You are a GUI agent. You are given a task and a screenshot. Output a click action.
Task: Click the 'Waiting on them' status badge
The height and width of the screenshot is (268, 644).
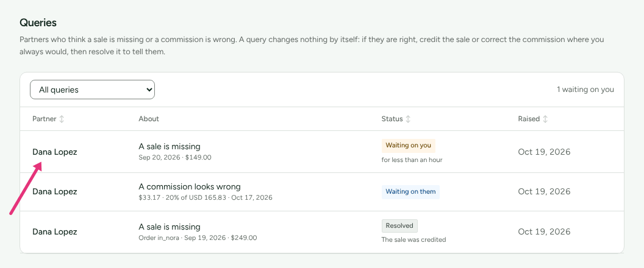click(410, 192)
